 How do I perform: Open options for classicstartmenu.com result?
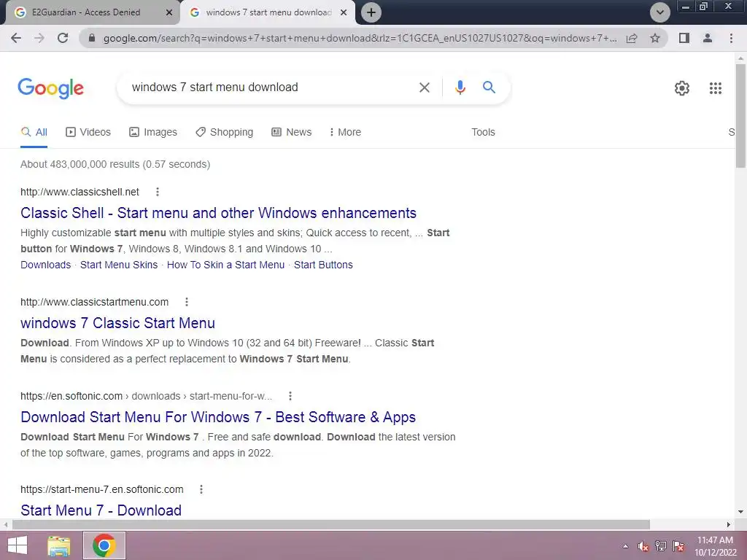(x=187, y=302)
